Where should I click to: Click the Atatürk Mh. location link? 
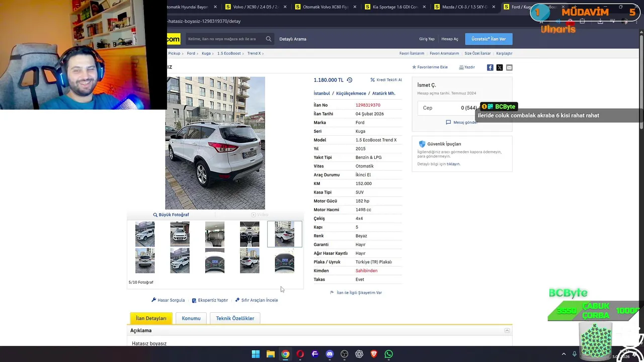click(384, 94)
